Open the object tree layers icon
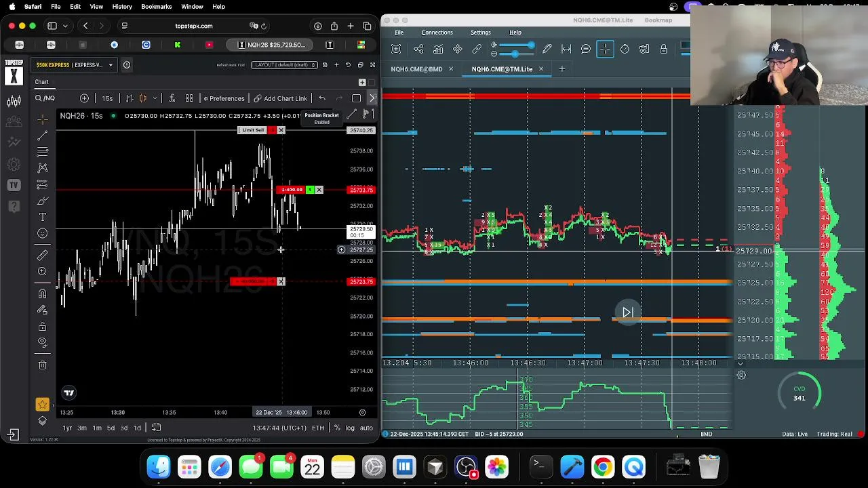Image resolution: width=868 pixels, height=488 pixels. [42, 421]
